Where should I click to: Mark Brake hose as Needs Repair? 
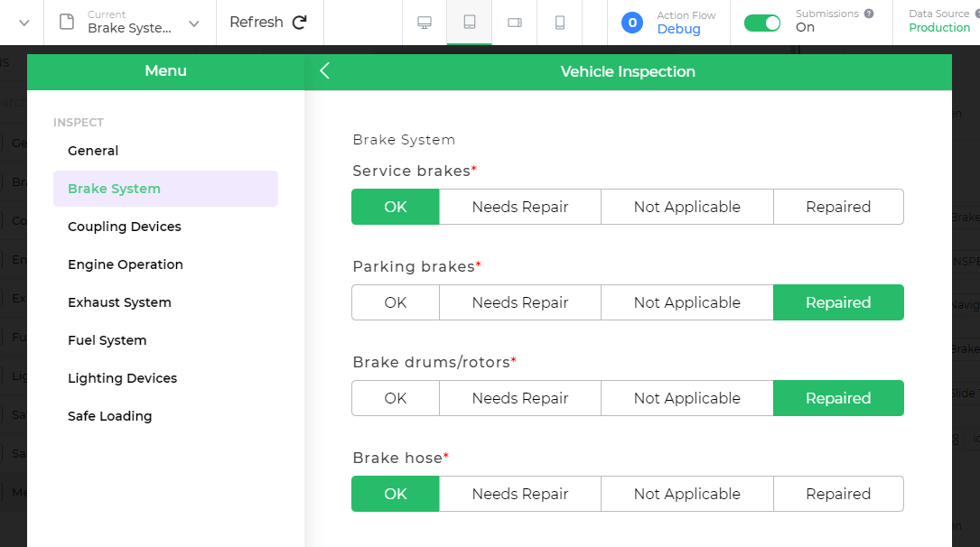[x=520, y=494]
